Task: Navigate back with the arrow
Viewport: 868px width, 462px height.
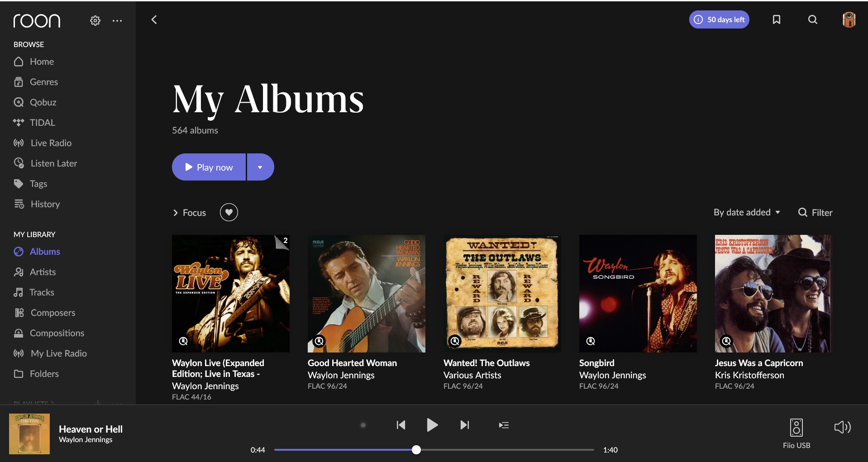Action: click(x=154, y=19)
